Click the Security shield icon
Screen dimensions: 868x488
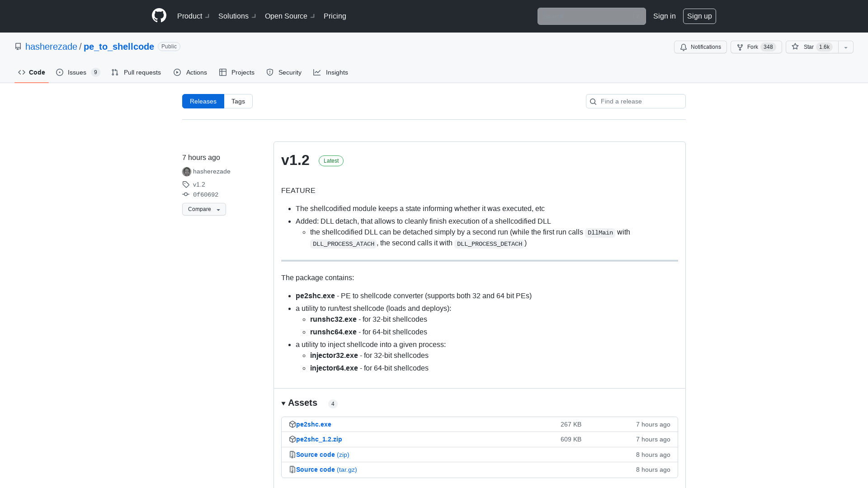click(x=270, y=72)
